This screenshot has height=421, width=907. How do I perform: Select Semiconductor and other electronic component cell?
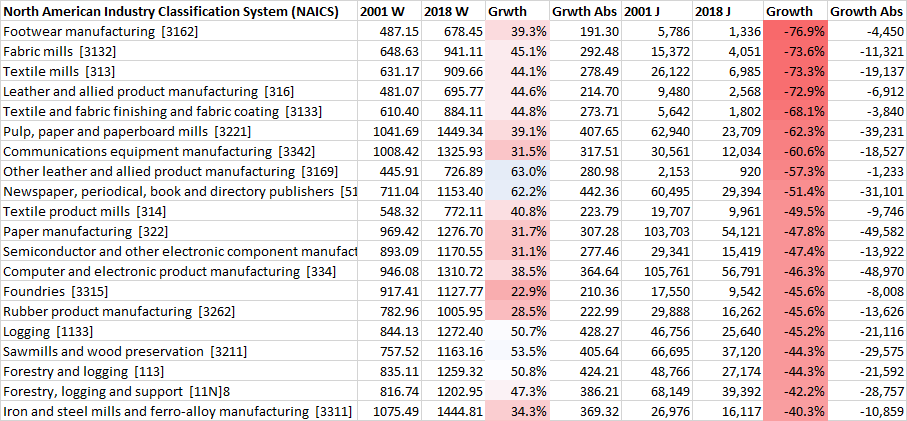179,252
